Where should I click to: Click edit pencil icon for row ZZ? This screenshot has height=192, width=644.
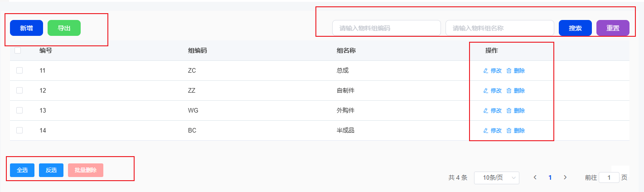(486, 91)
